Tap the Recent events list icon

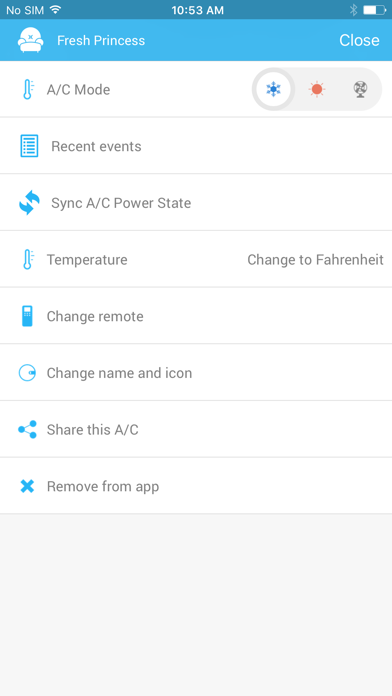[29, 146]
